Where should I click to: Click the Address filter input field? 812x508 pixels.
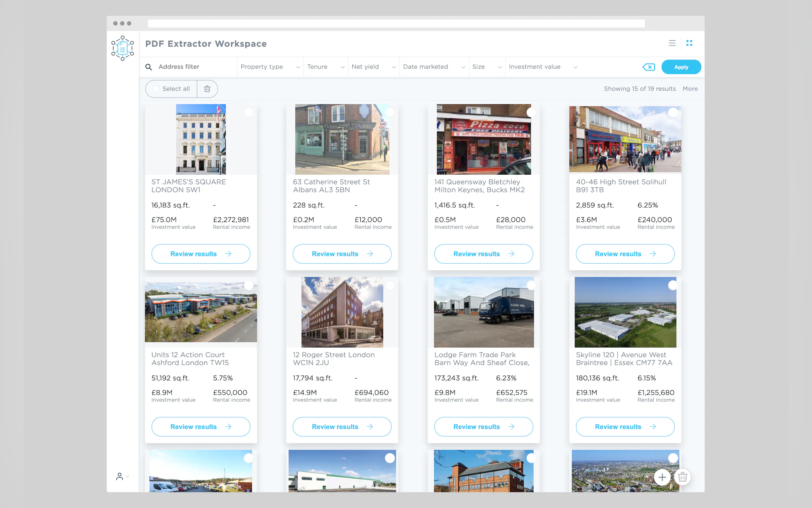click(x=195, y=67)
